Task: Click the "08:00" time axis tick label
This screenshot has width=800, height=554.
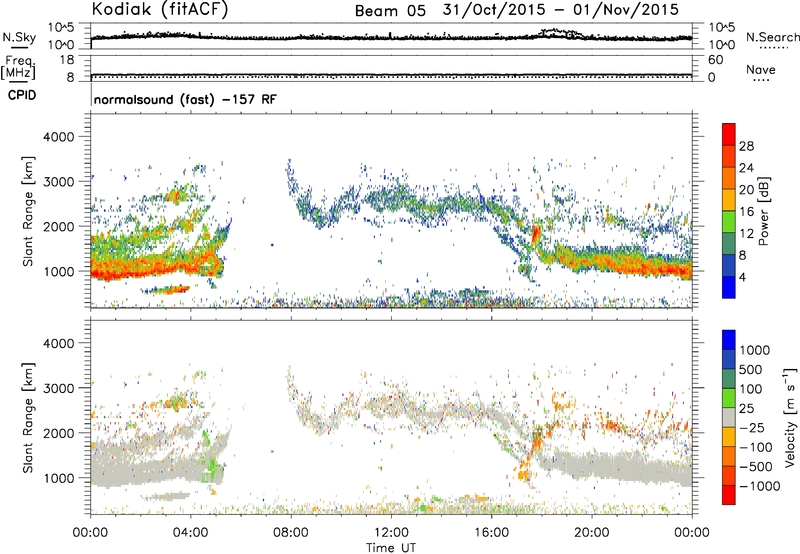Action: tap(291, 533)
